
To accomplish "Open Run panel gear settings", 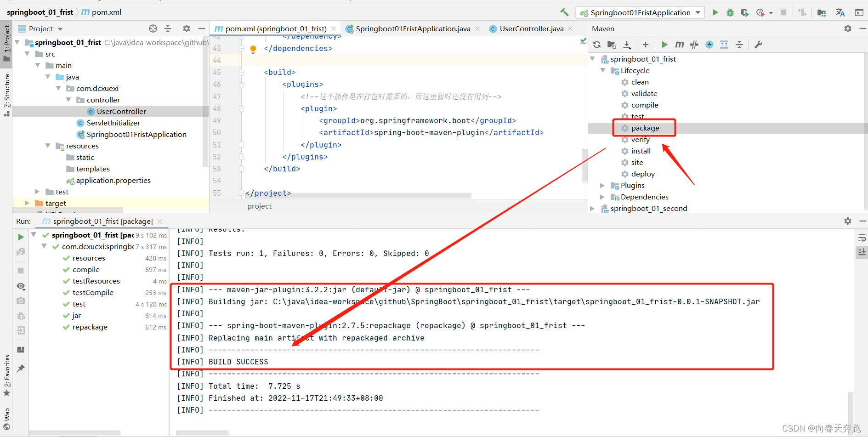I will coord(848,221).
